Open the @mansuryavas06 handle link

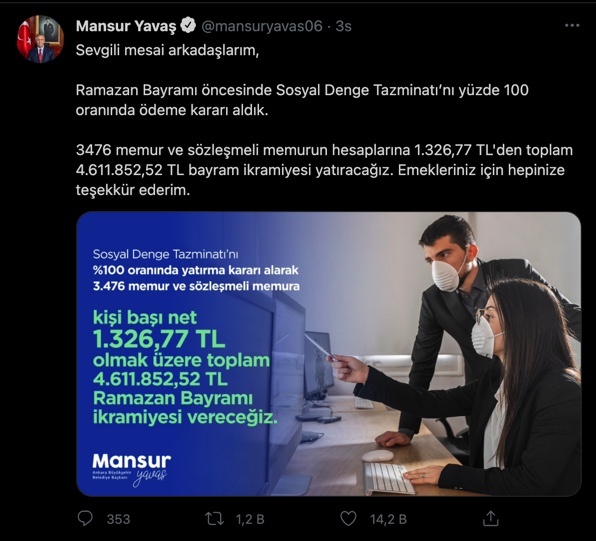click(262, 26)
